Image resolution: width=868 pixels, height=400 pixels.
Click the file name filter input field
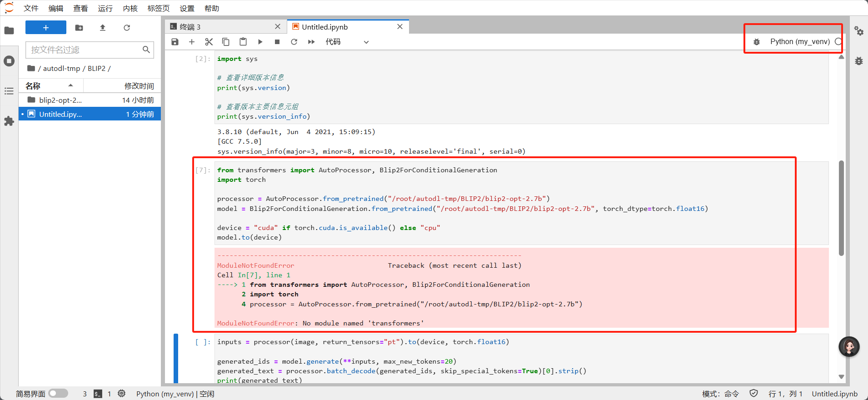pos(85,50)
